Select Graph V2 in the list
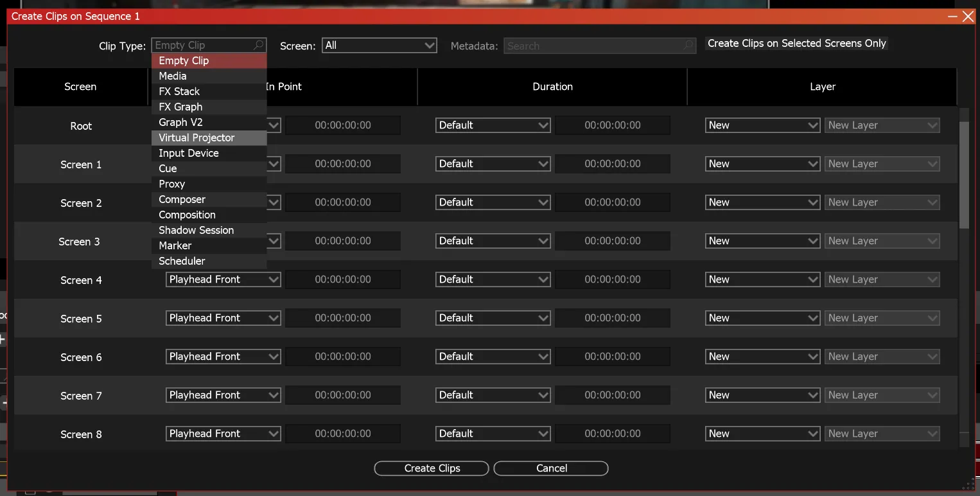The height and width of the screenshot is (496, 980). (209, 122)
